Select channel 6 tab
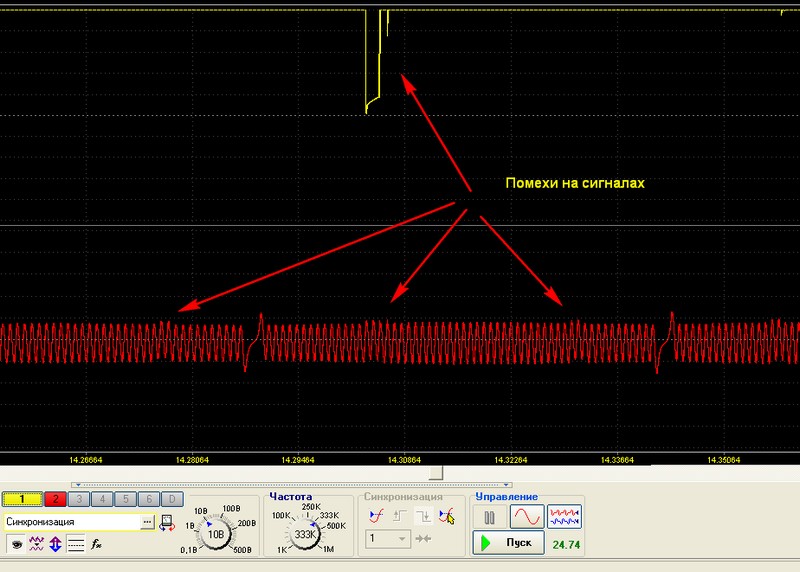800x572 pixels. point(149,499)
